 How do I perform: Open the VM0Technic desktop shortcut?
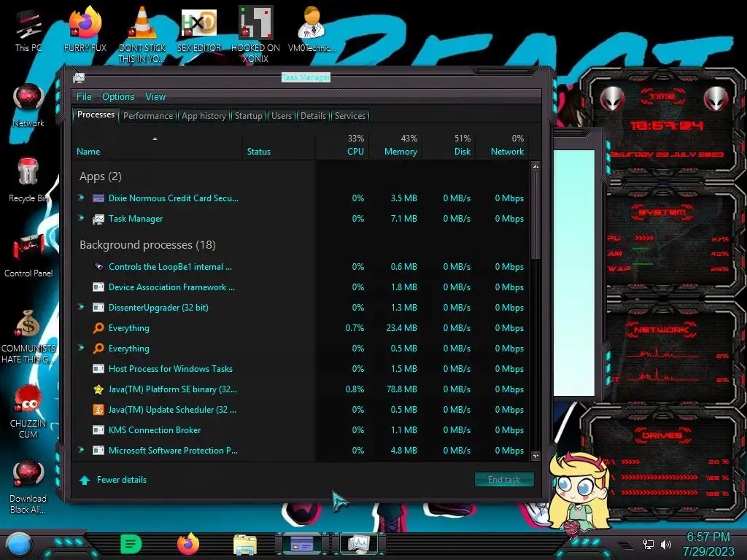pos(311,29)
